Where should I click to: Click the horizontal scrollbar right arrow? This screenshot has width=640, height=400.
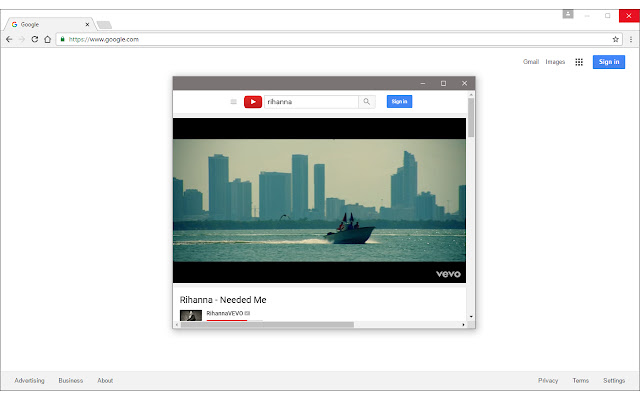(x=463, y=325)
